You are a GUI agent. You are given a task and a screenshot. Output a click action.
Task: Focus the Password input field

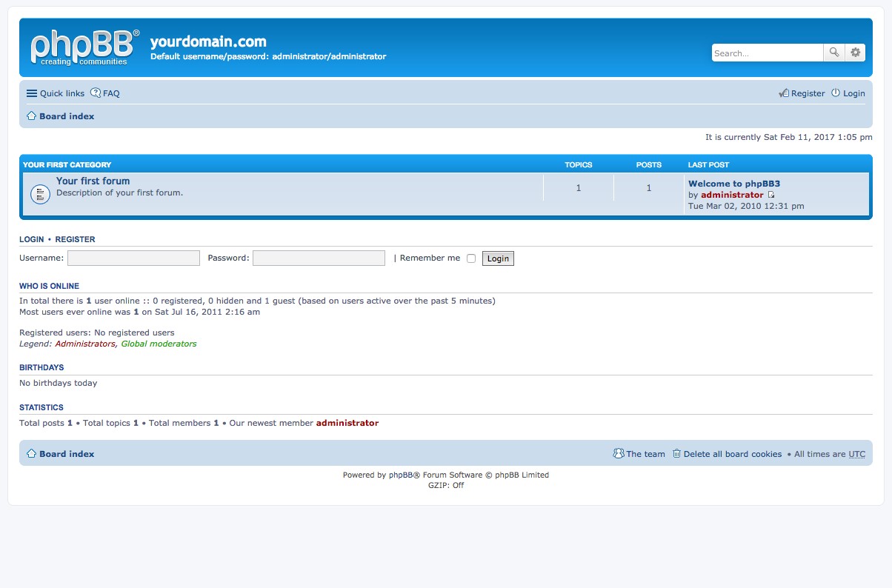(x=319, y=258)
